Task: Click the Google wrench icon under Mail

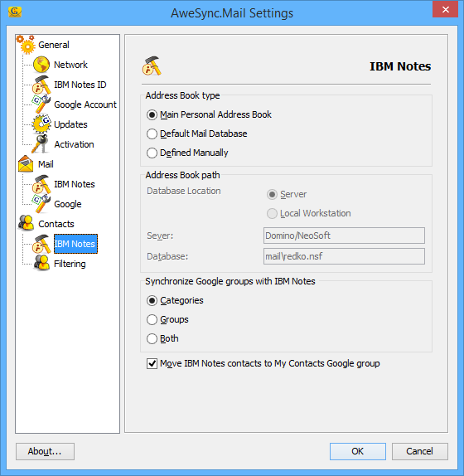Action: coord(41,204)
